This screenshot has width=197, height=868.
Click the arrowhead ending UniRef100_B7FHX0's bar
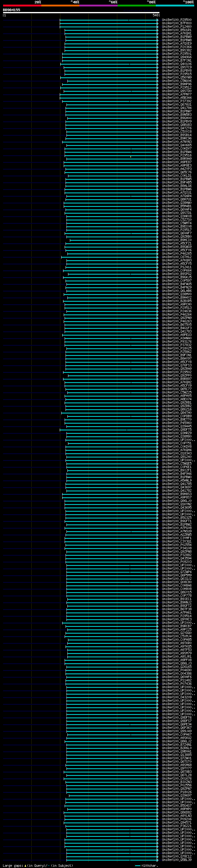pos(158,23)
